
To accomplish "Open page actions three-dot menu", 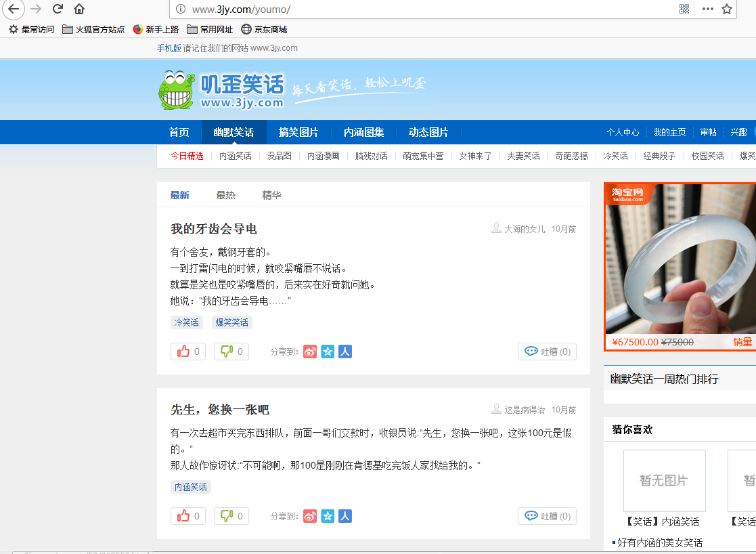I will (x=707, y=9).
